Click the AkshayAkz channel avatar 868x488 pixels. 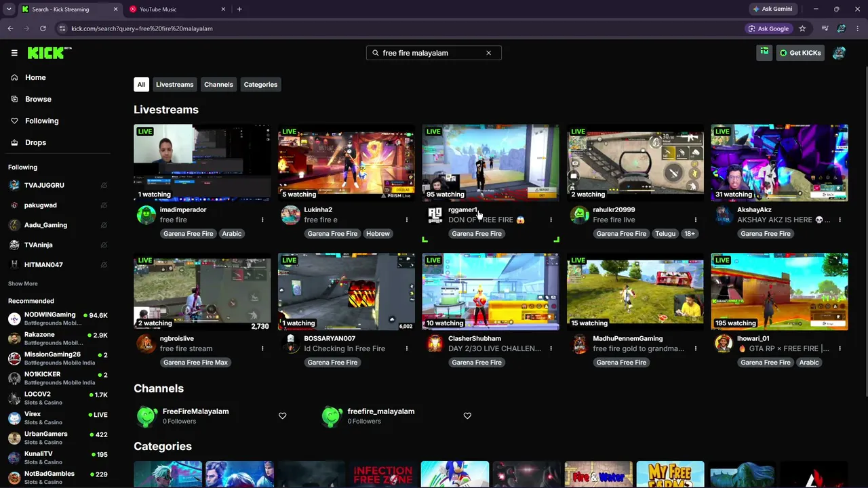(724, 215)
